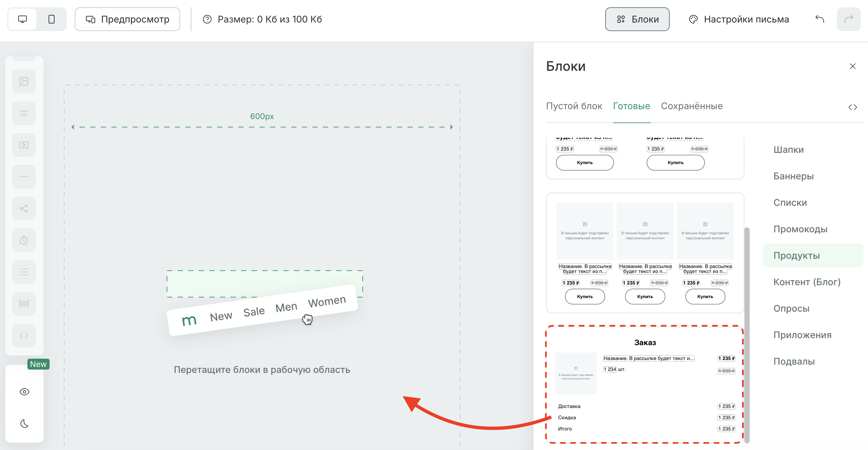Switch to mobile view icon

pyautogui.click(x=52, y=19)
